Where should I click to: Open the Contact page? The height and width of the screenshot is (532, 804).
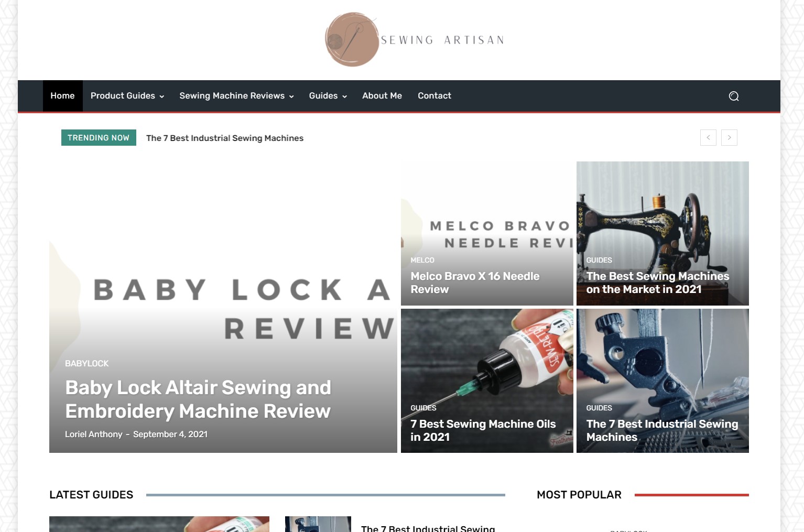(434, 96)
